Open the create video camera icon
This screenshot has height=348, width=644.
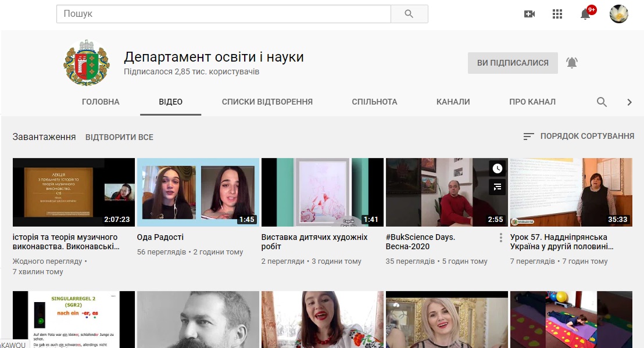[x=529, y=14]
